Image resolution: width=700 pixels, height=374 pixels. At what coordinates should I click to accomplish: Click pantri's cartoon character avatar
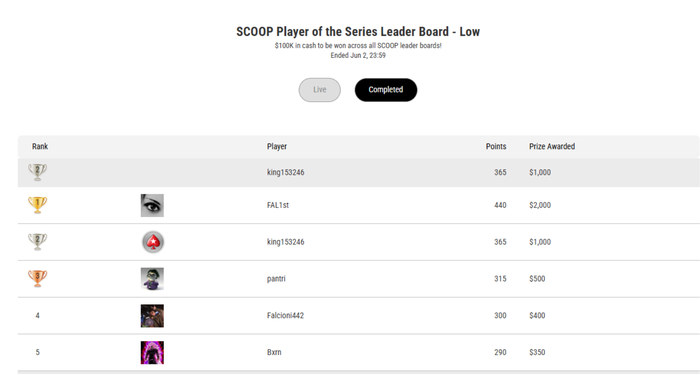(x=152, y=279)
